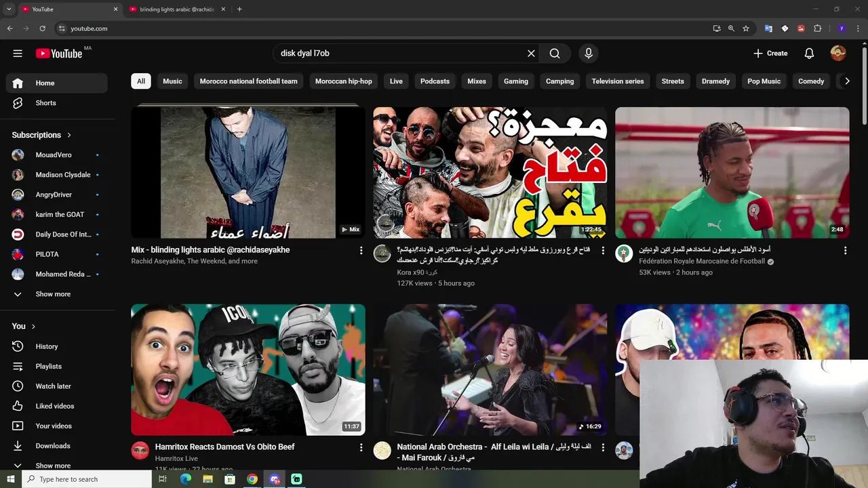868x488 pixels.
Task: Open Playlists in the sidebar
Action: pos(57,366)
